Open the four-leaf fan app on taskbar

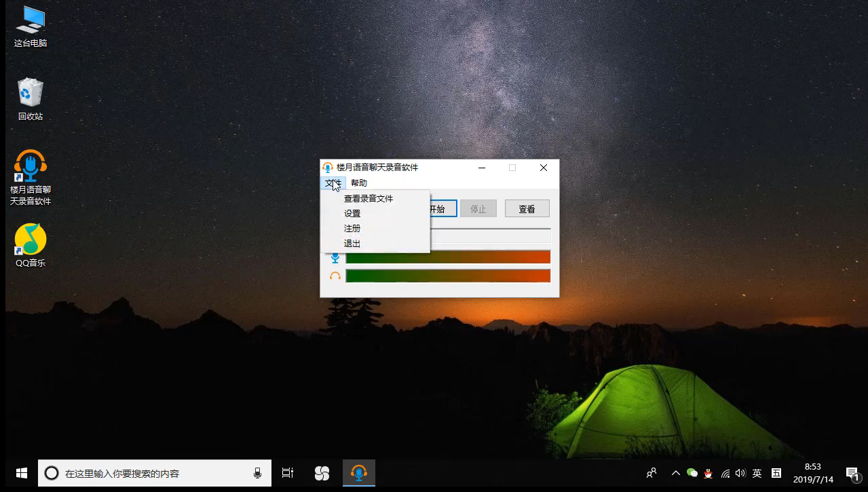(x=322, y=473)
